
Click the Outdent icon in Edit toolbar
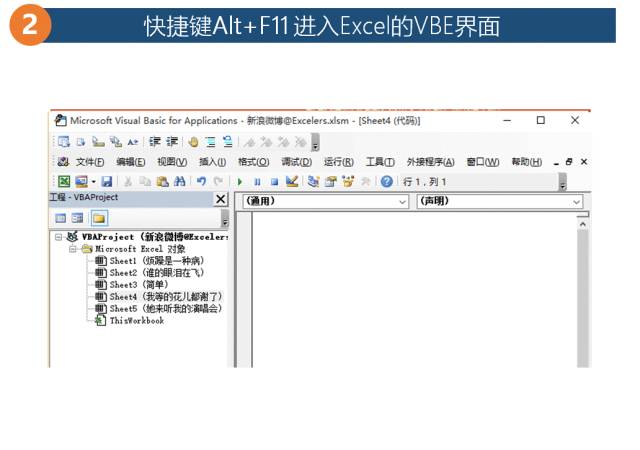tap(171, 142)
